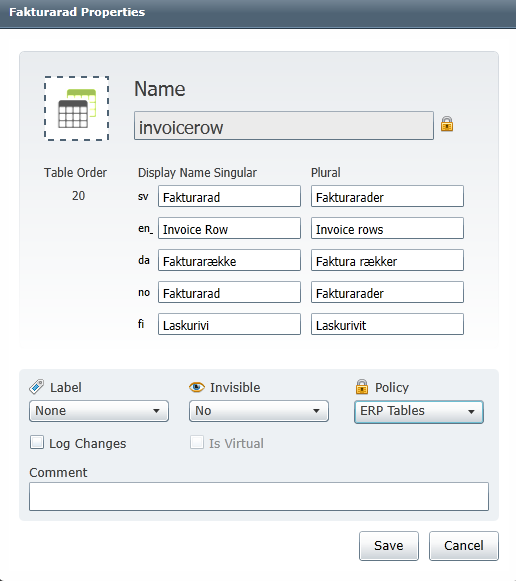
Task: Click the table icon in dashed box
Action: pyautogui.click(x=77, y=109)
